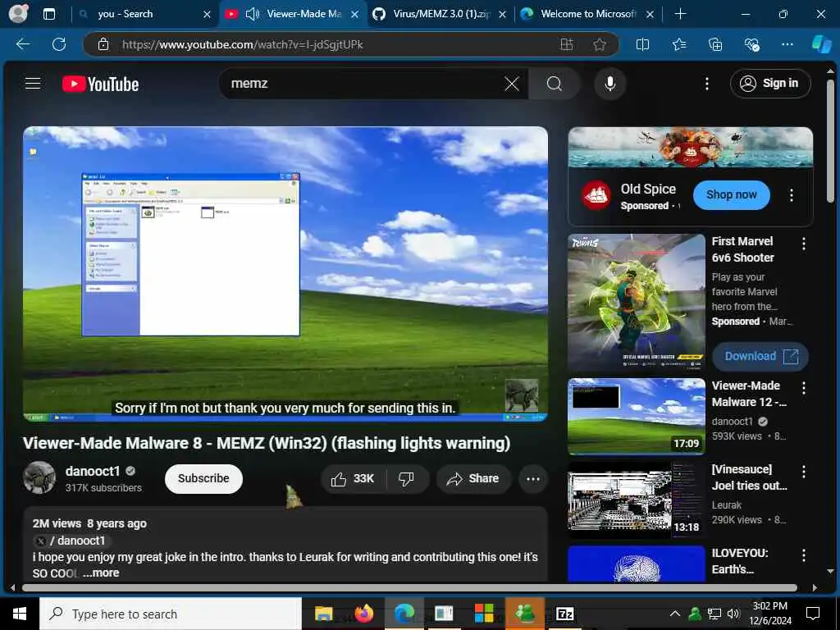Open options for Marvel 6v6 Shooter ad

[x=804, y=244]
